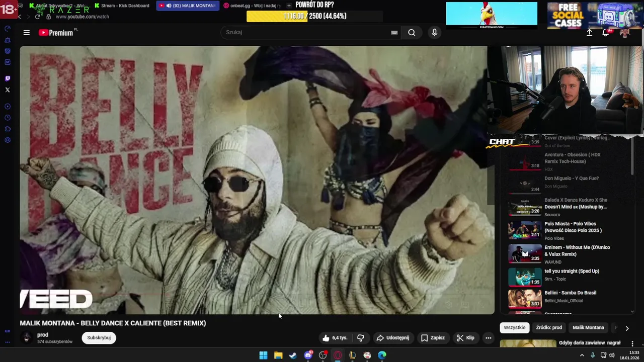Open the Twitch icon in browser sidebar

[7, 78]
